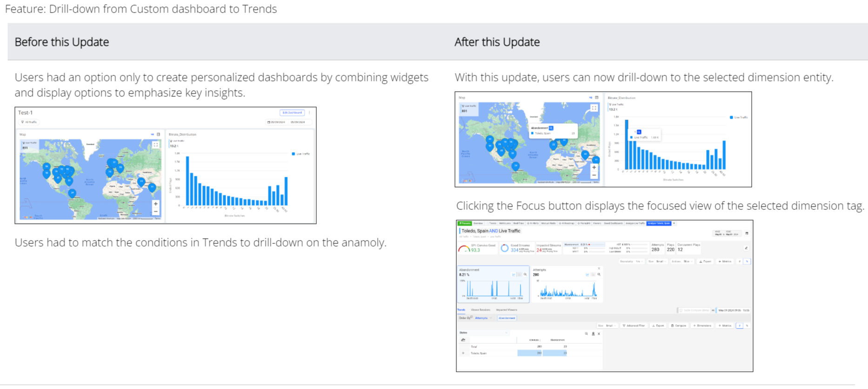The width and height of the screenshot is (868, 389).
Task: Toggle the Table Compare checkbox
Action: click(x=681, y=310)
